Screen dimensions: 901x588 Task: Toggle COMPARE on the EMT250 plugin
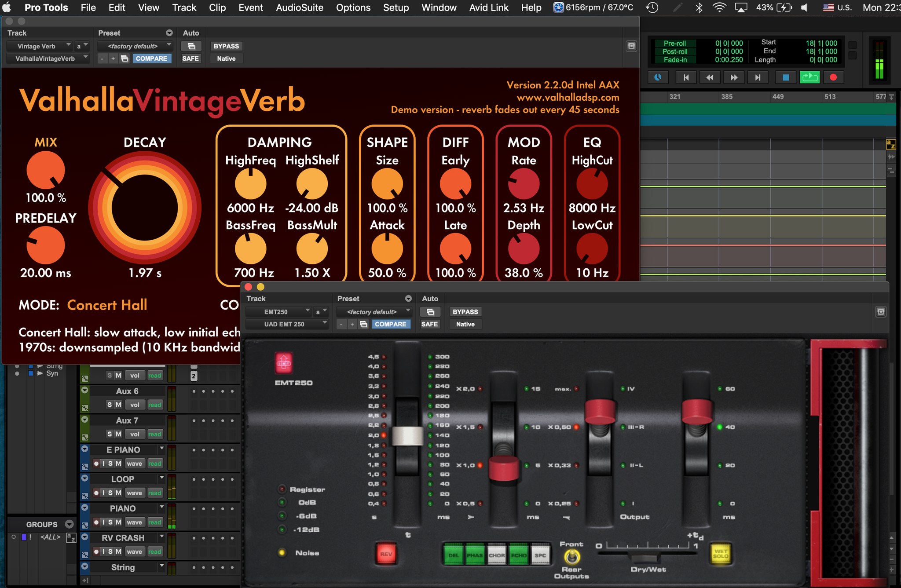click(x=390, y=324)
